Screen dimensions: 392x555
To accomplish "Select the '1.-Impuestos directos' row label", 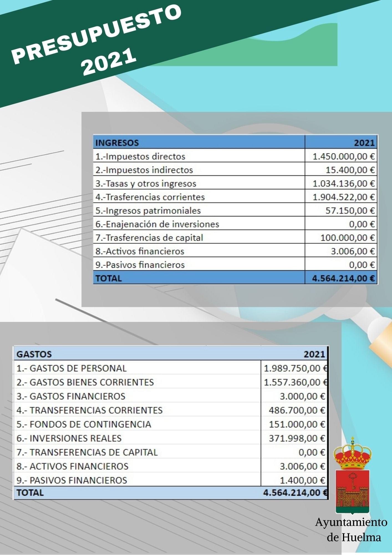I will 140,157.
